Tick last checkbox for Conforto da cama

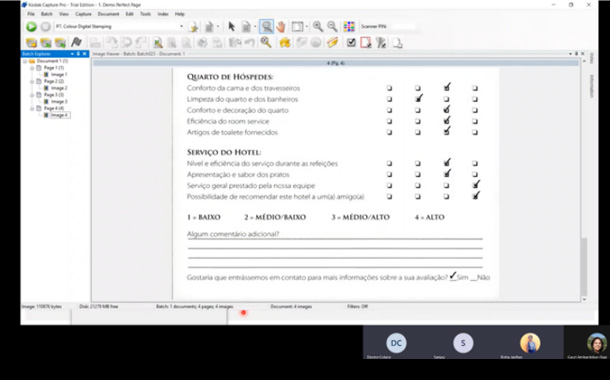click(x=475, y=88)
